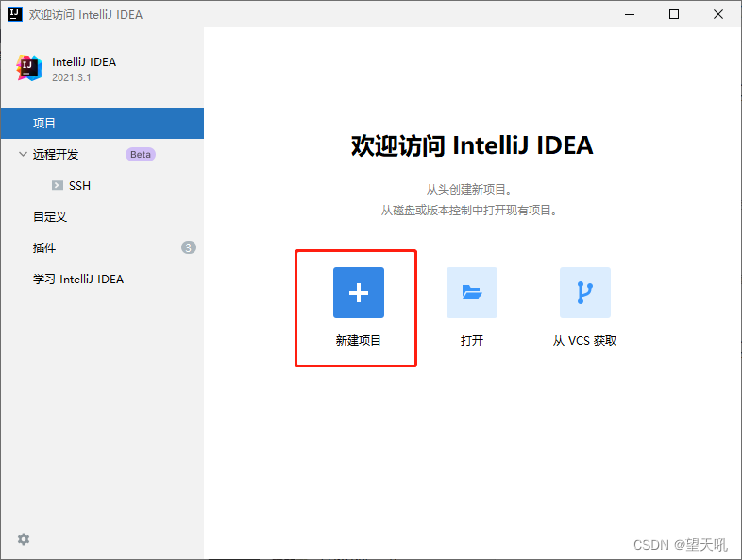The height and width of the screenshot is (560, 742).
Task: Select the 项目 tab in the sidebar
Action: [102, 123]
